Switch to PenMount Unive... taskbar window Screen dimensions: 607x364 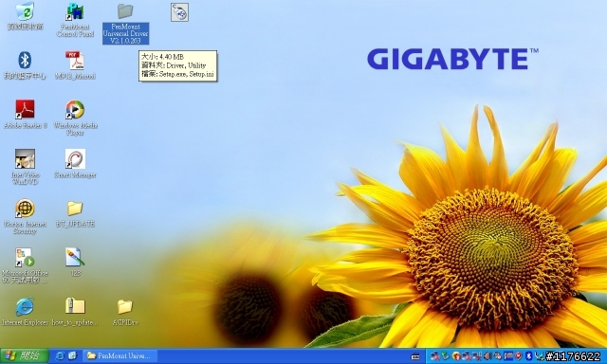click(x=120, y=355)
